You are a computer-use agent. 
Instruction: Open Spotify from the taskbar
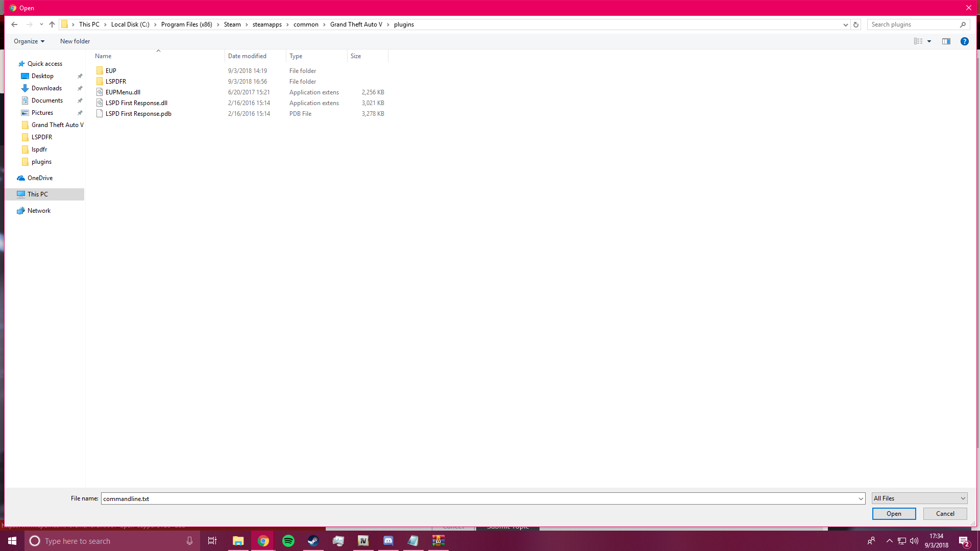(x=288, y=541)
